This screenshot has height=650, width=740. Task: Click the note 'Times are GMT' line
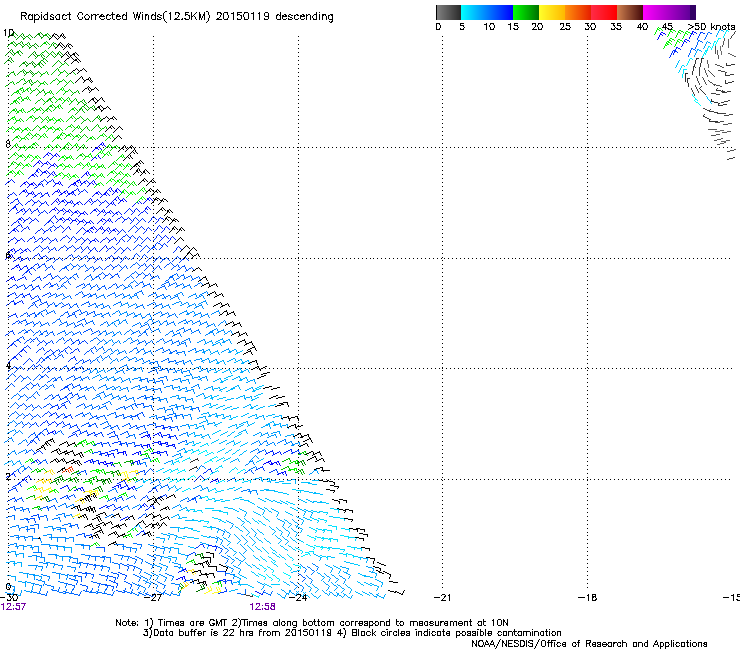(192, 623)
